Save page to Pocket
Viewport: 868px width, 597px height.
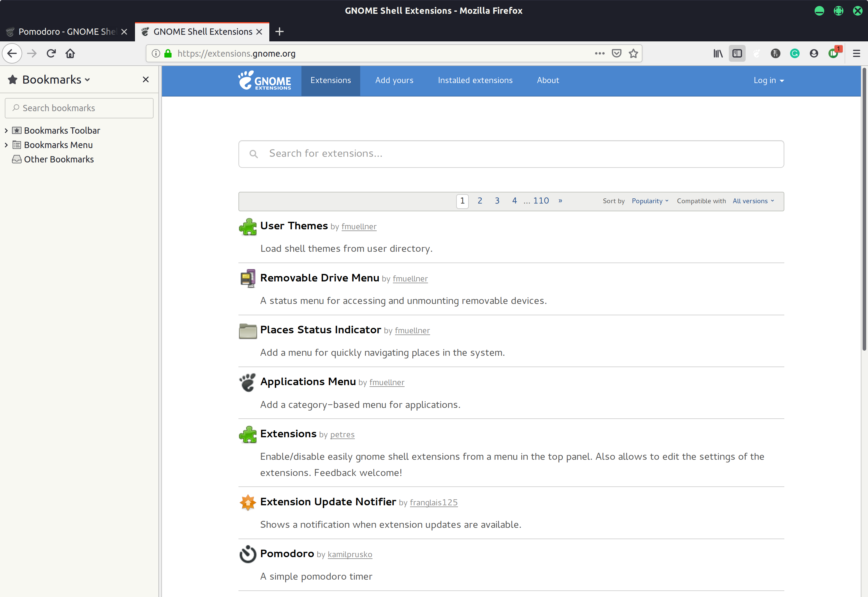click(616, 53)
